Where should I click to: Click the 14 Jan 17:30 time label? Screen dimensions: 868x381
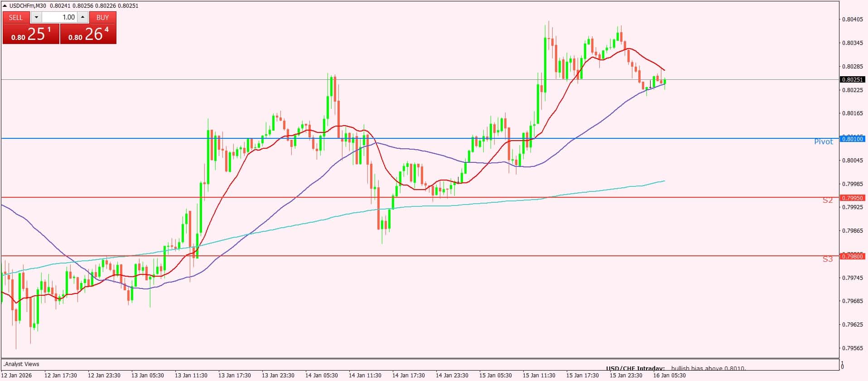click(x=409, y=375)
